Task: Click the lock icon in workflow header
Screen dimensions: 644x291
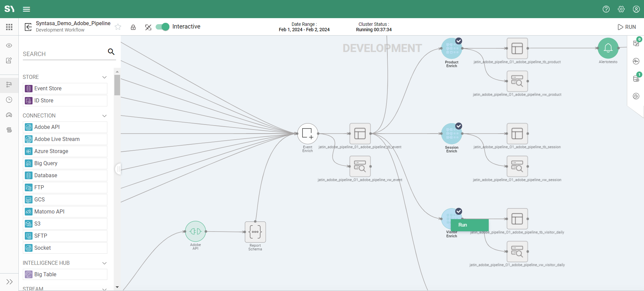Action: pos(133,27)
